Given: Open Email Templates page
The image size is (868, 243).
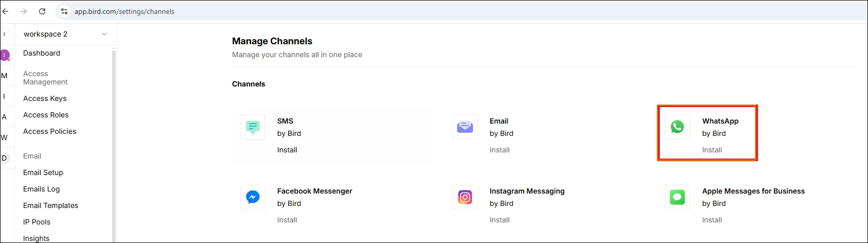Looking at the screenshot, I should point(51,205).
